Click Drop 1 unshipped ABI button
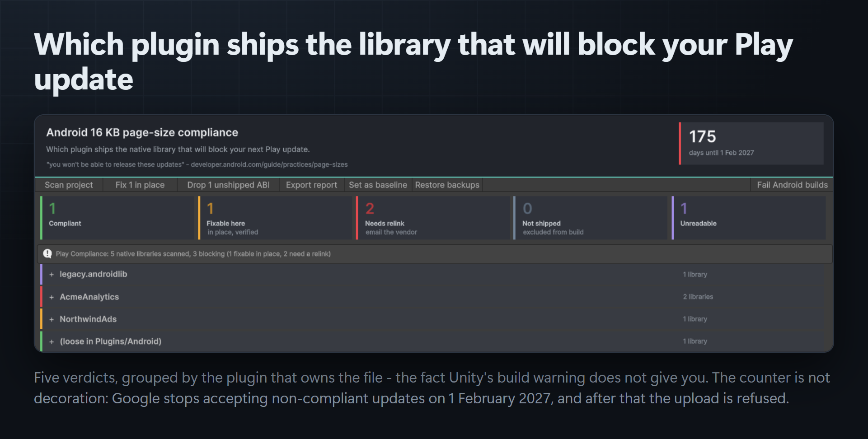Viewport: 868px width, 439px height. pyautogui.click(x=228, y=185)
